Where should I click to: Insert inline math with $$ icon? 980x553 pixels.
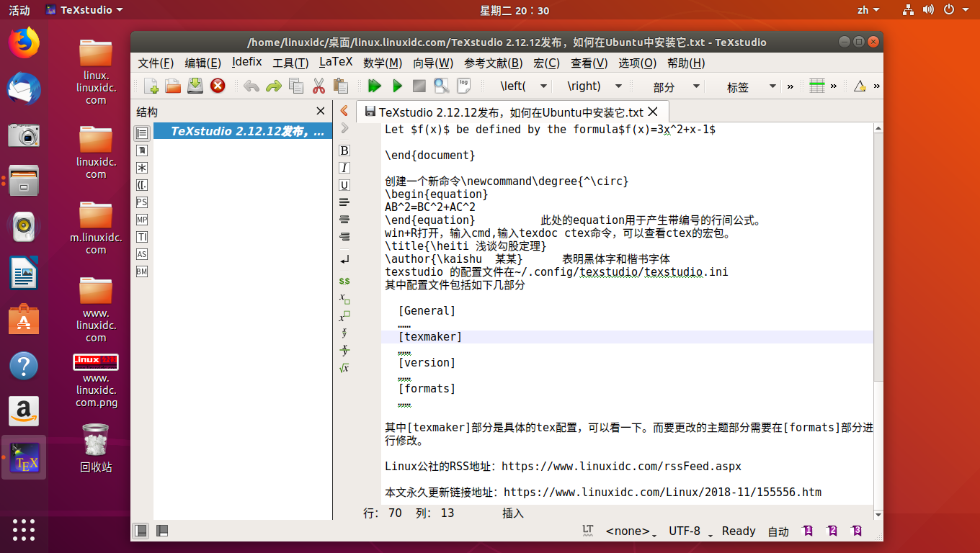(x=344, y=281)
